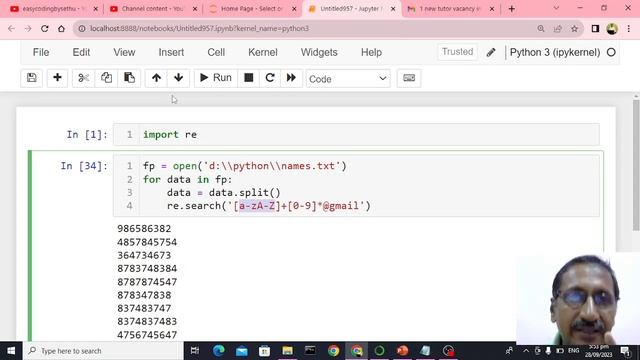640x360 pixels.
Task: Open a new browser tab
Action: (x=511, y=9)
